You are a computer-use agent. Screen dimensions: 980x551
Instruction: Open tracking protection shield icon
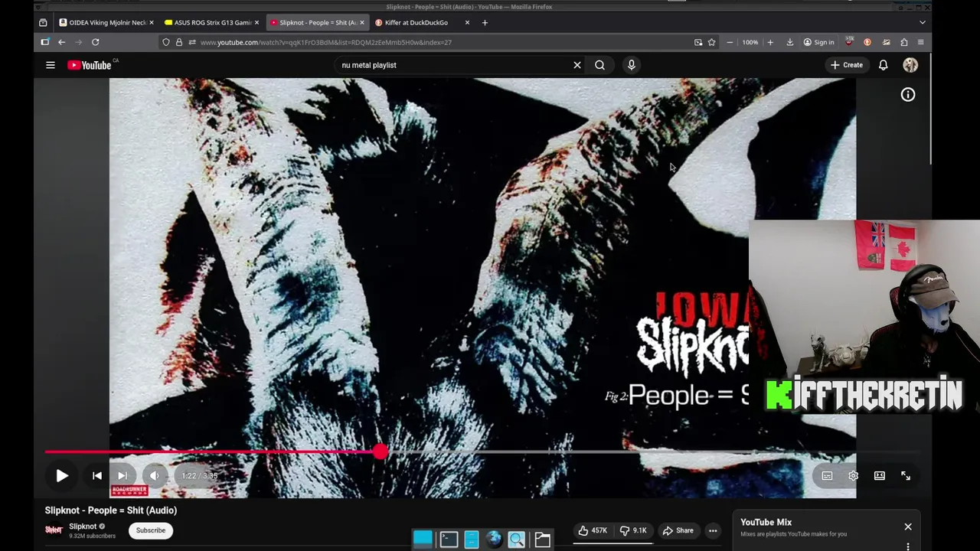pos(165,42)
